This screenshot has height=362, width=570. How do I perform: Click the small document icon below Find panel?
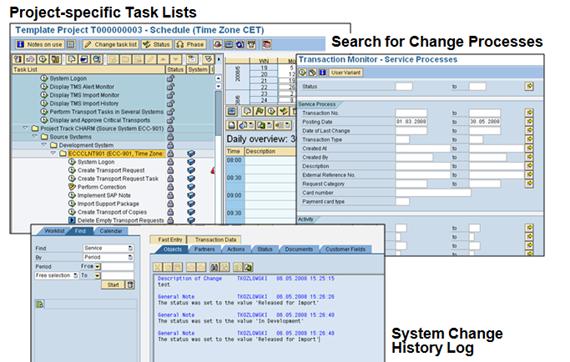(x=40, y=304)
